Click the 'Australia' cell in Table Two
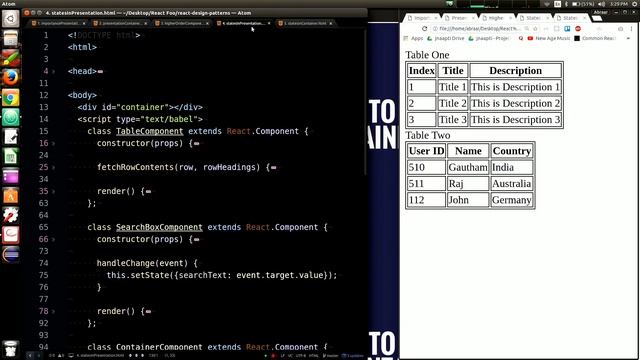The height and width of the screenshot is (360, 640). [x=511, y=184]
